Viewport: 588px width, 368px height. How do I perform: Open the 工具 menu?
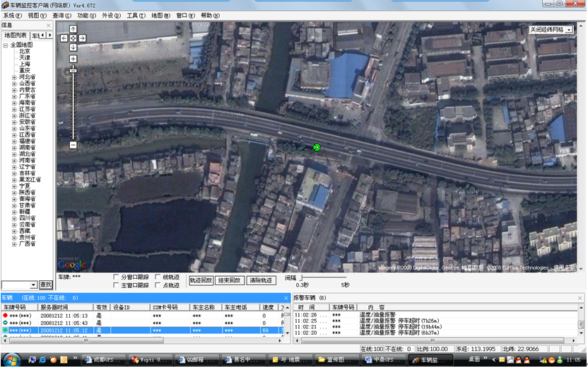point(136,16)
